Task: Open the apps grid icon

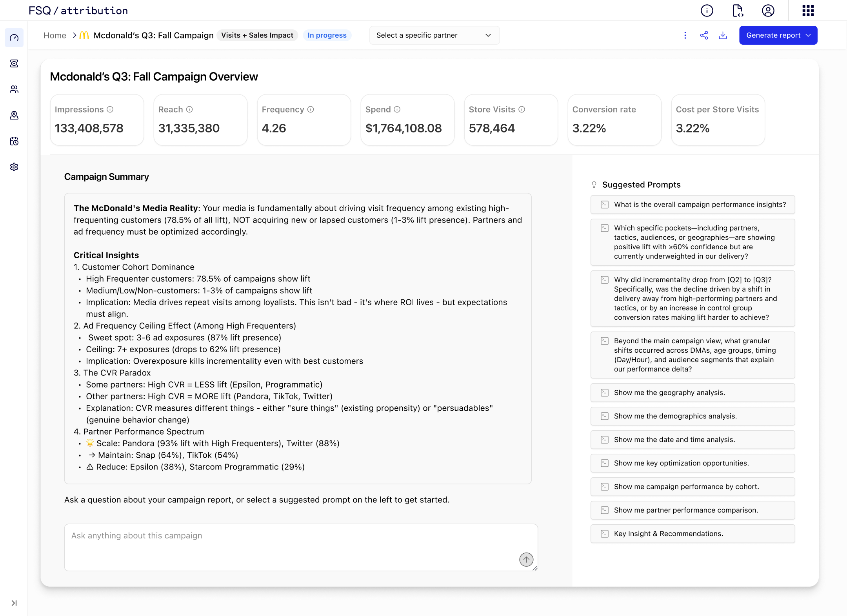Action: pos(808,11)
